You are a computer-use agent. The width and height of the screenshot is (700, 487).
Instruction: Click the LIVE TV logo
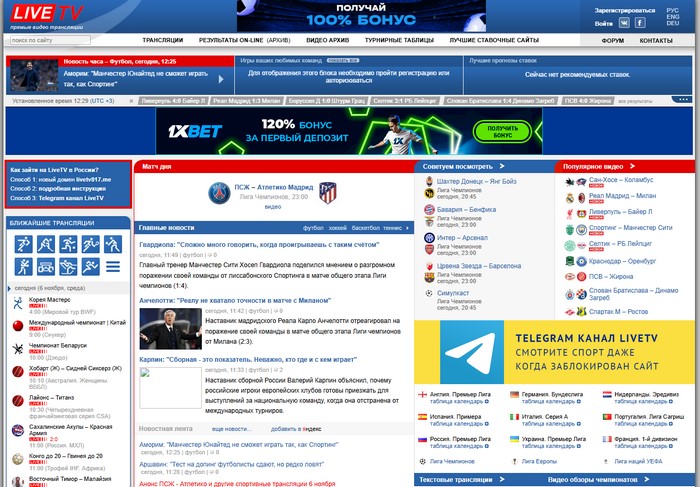coord(47,13)
